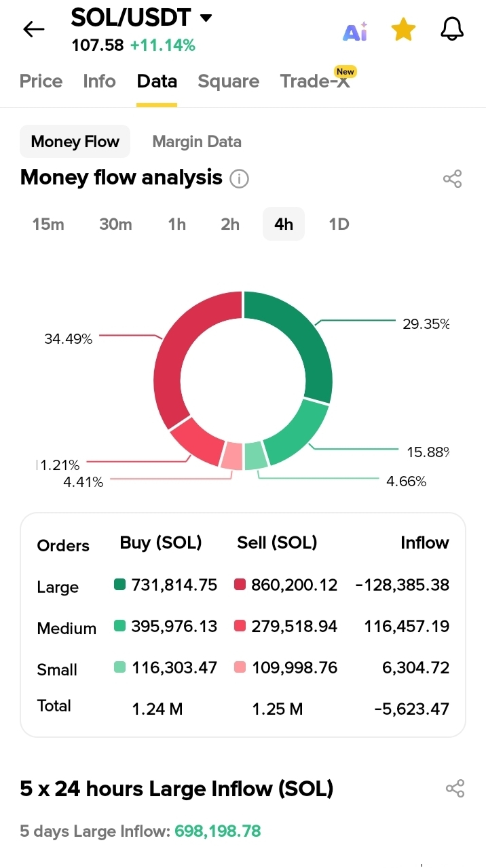Viewport: 486px width, 868px height.
Task: Click Small inflow value 6,304.72
Action: pyautogui.click(x=416, y=667)
